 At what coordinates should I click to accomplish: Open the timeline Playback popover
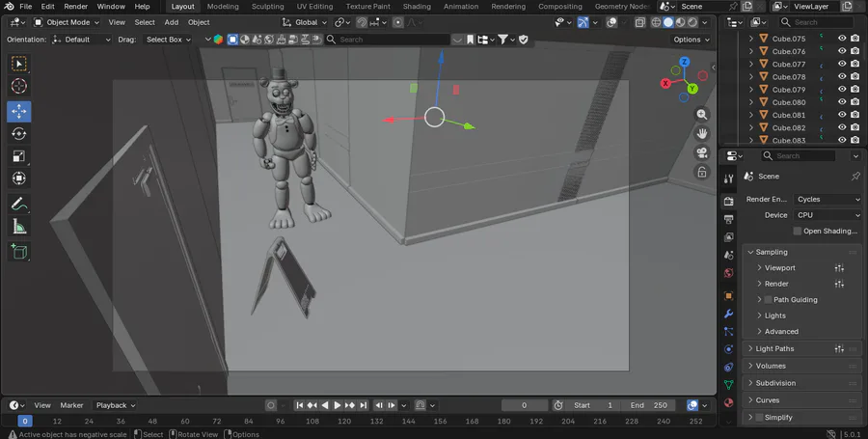pyautogui.click(x=116, y=405)
